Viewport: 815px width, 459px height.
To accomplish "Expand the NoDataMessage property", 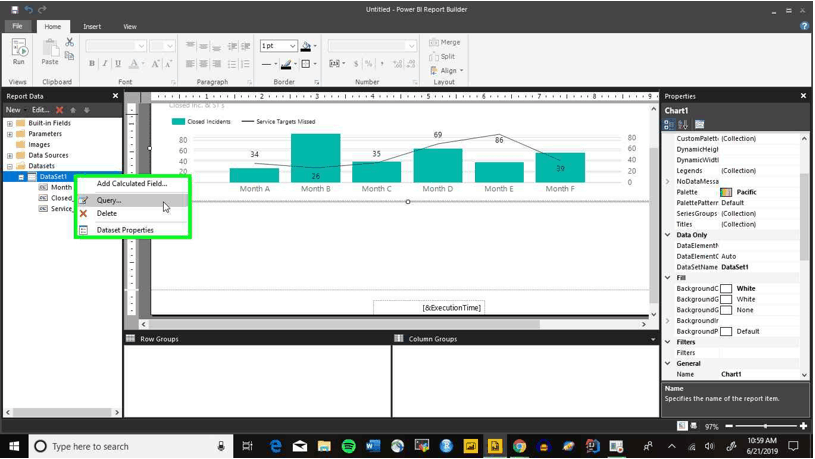I will (668, 181).
